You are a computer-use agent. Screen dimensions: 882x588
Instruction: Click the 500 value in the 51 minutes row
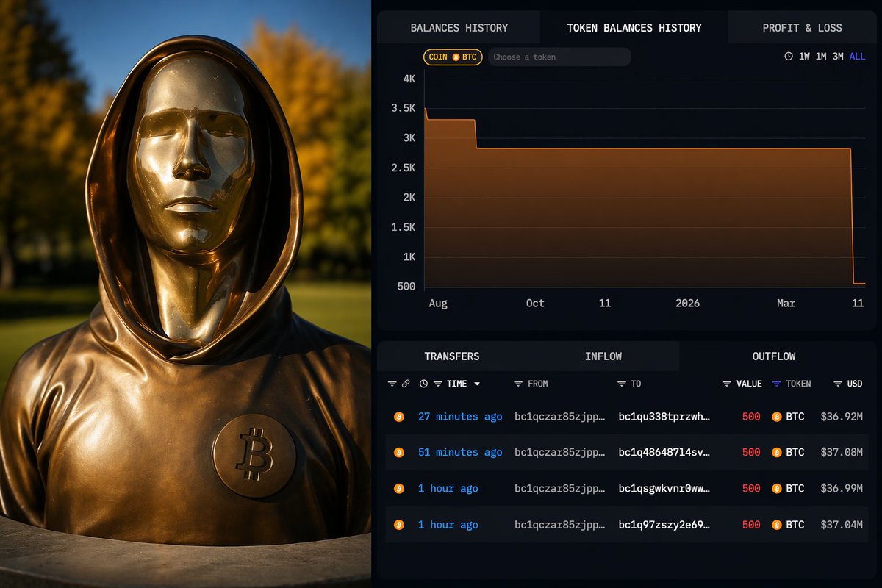coord(751,453)
